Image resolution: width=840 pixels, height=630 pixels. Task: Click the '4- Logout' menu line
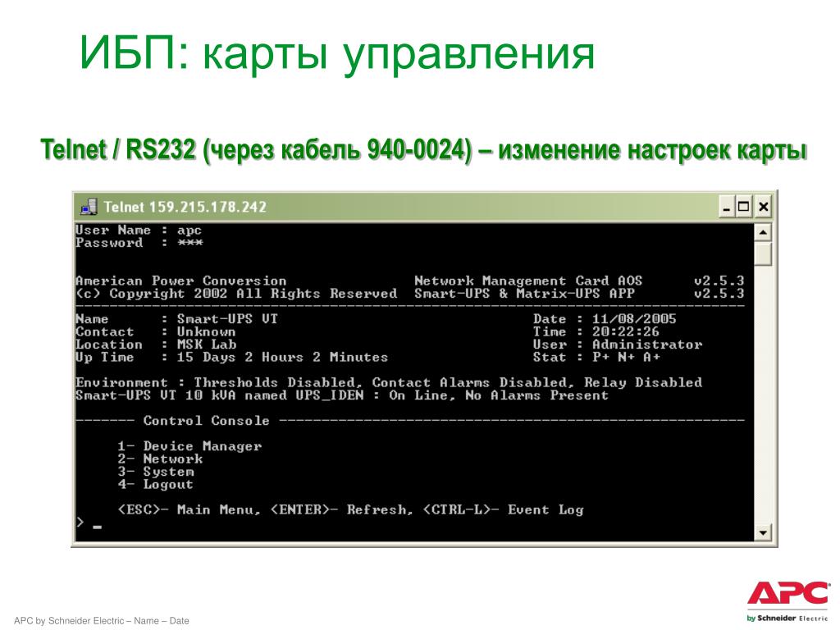155,485
